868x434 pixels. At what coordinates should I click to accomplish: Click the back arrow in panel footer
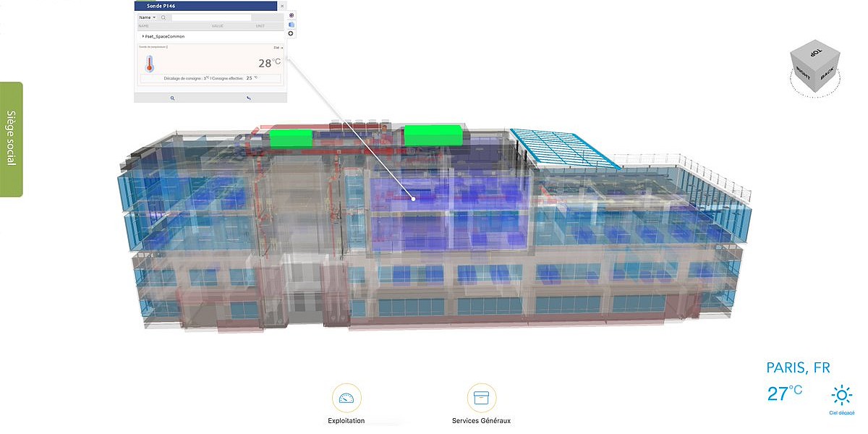(x=249, y=98)
